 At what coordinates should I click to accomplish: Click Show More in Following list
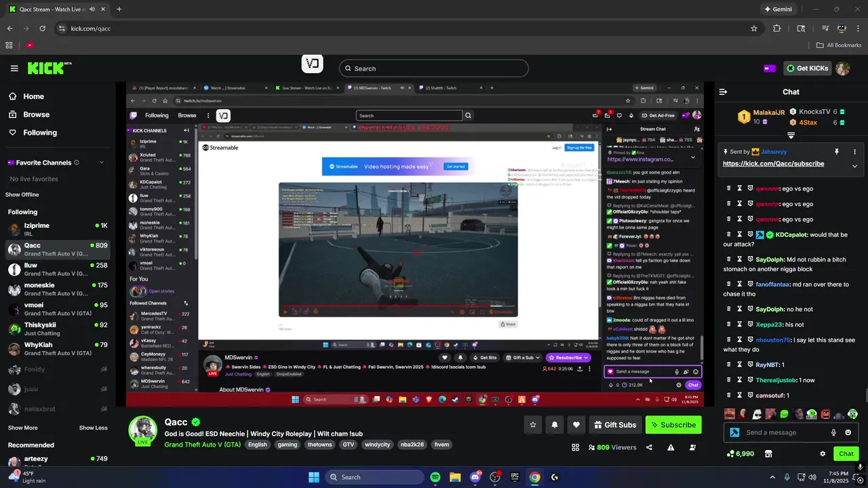point(22,428)
